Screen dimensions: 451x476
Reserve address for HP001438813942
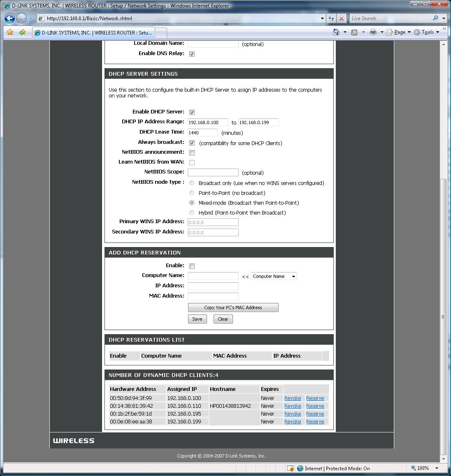coord(315,406)
